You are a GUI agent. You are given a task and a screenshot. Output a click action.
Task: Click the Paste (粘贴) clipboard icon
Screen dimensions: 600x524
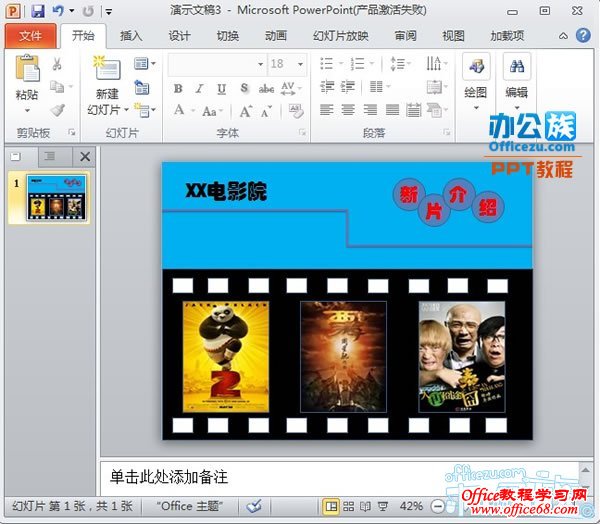click(x=27, y=70)
